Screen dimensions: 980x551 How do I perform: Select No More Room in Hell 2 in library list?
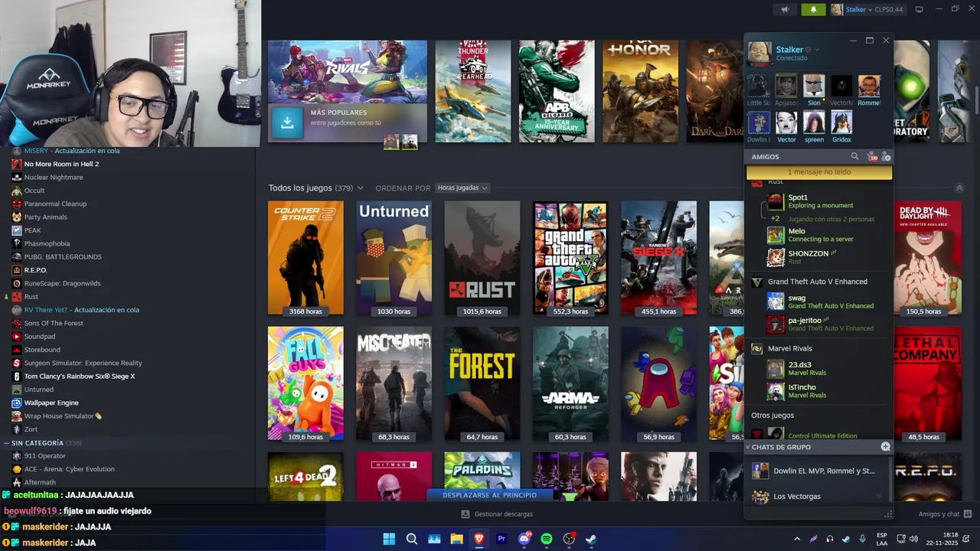(61, 164)
